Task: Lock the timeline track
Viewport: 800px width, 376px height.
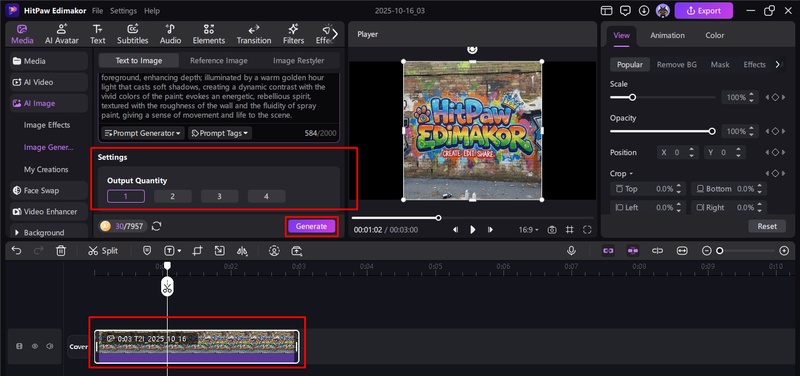Action: 19,346
